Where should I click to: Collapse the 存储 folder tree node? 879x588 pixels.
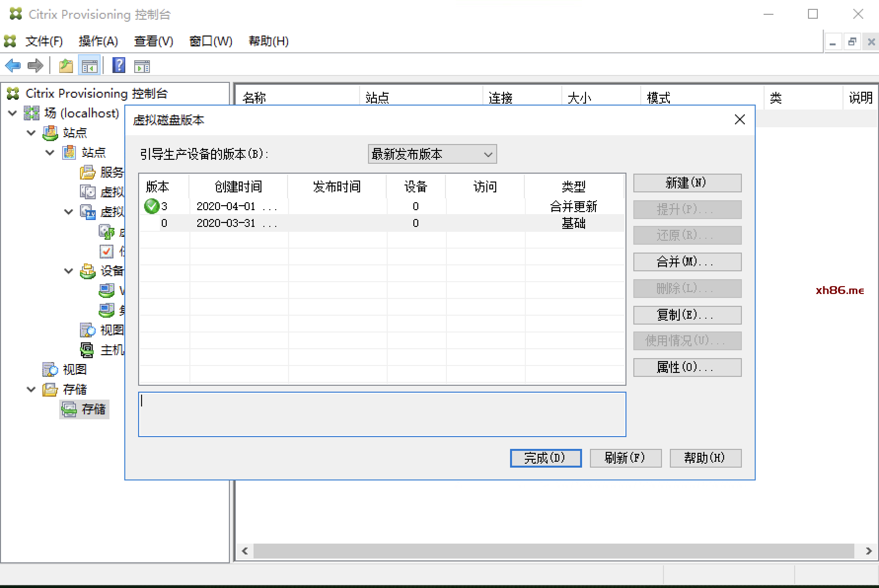point(31,389)
